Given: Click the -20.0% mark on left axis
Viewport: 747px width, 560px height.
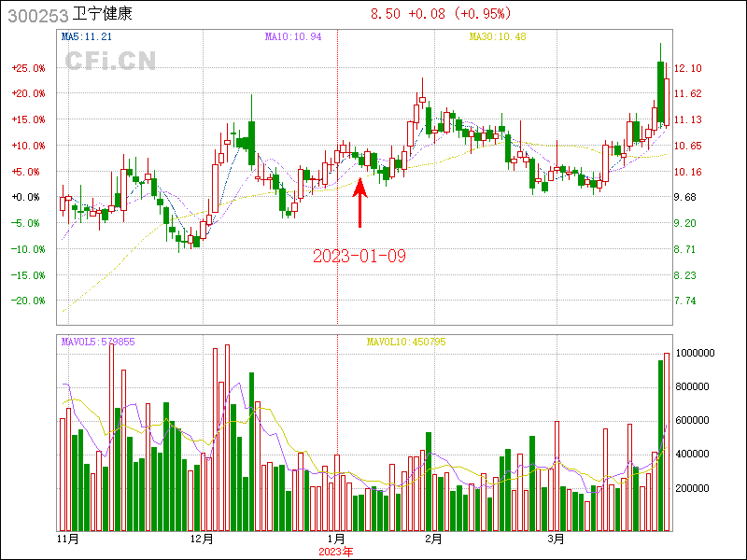Looking at the screenshot, I should [28, 301].
